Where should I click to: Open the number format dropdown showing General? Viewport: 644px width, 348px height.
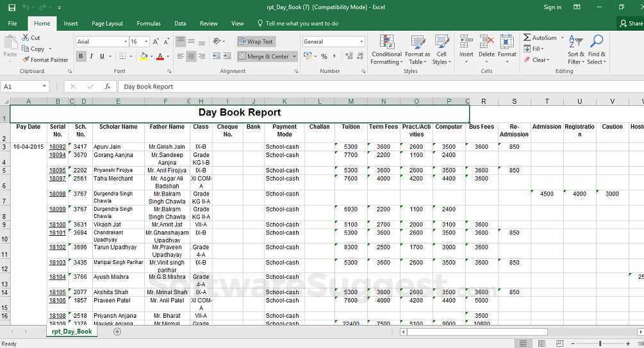[x=361, y=42]
